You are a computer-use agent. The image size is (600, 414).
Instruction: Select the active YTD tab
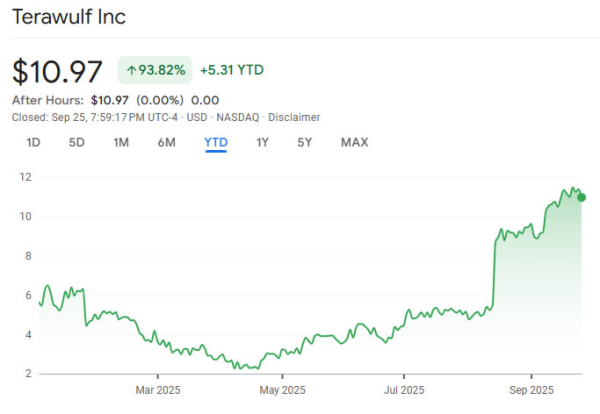216,142
